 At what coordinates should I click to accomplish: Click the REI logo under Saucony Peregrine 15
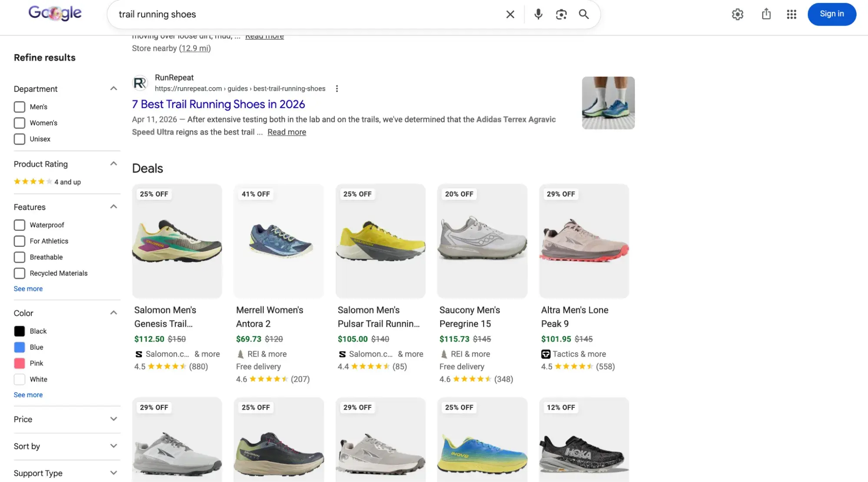(x=444, y=354)
